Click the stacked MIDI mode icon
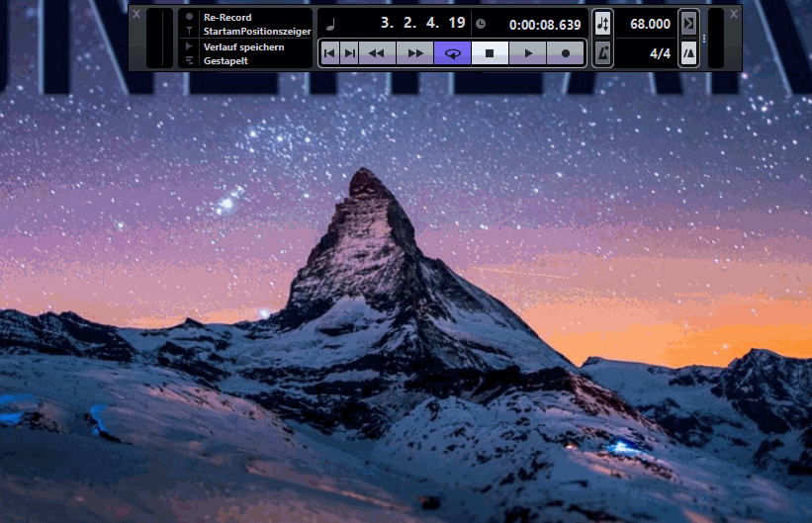The width and height of the screenshot is (812, 523). tap(189, 60)
